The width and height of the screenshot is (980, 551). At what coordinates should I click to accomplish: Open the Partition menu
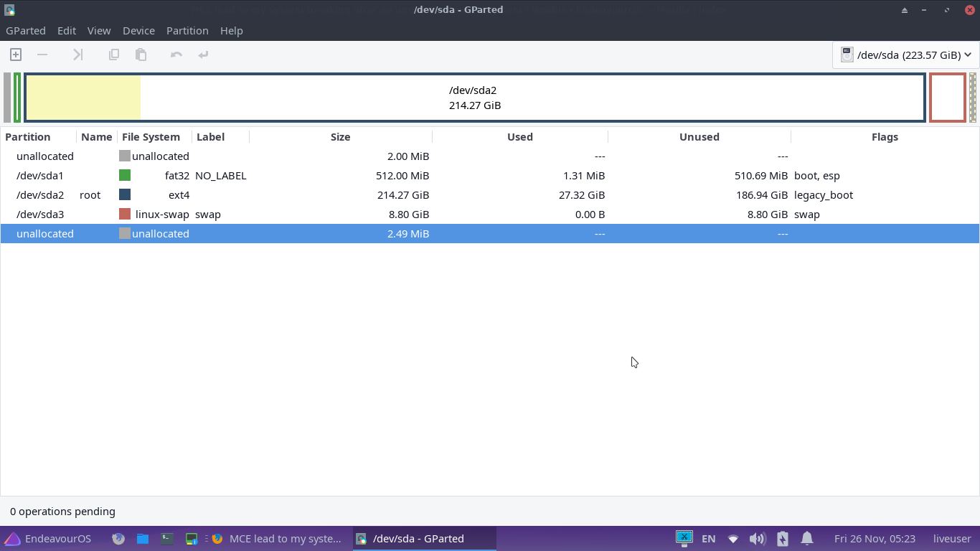click(x=187, y=31)
